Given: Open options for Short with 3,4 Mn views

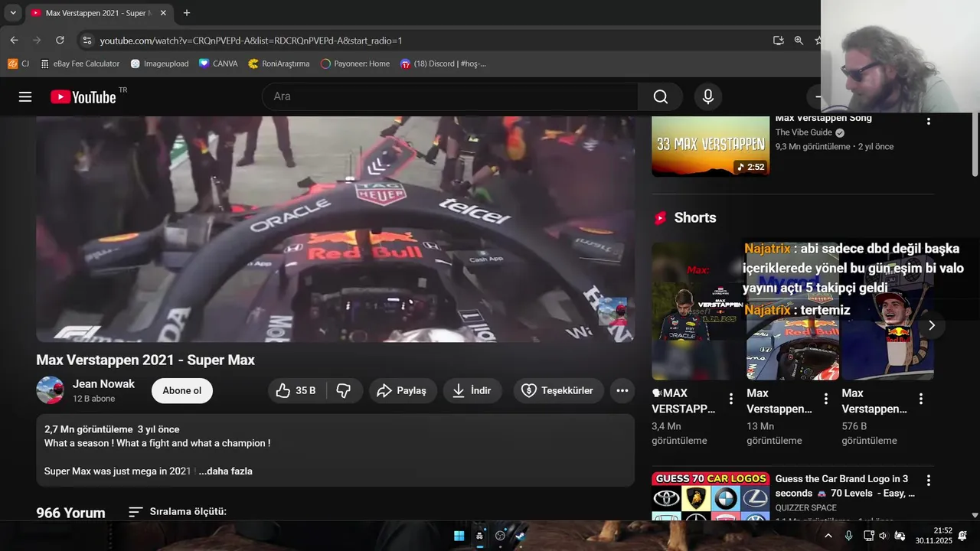Looking at the screenshot, I should [x=731, y=399].
